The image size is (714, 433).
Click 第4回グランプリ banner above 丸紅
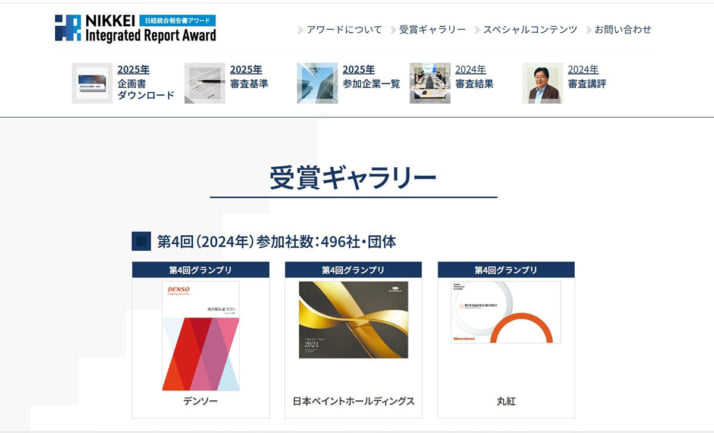click(506, 270)
